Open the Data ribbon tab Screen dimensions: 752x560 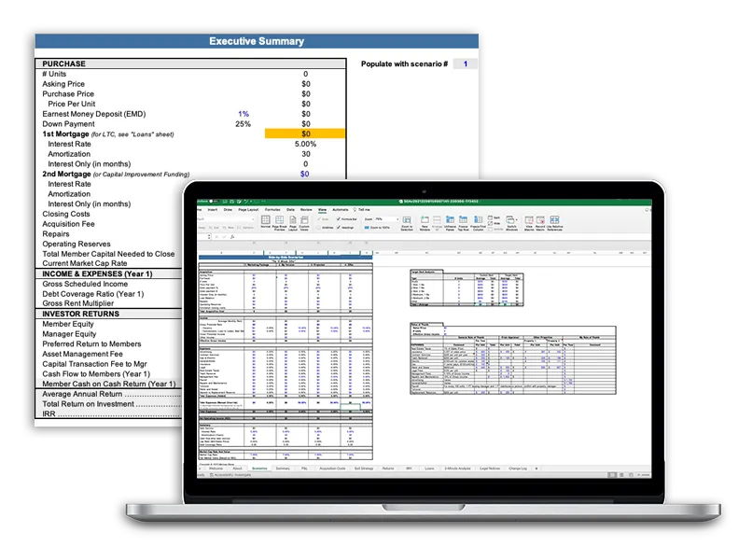tap(291, 210)
